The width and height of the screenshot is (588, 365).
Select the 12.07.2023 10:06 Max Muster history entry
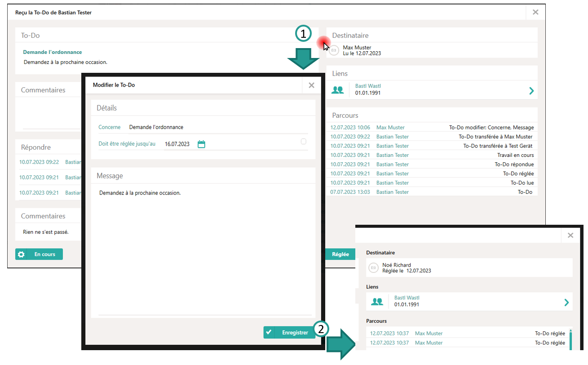tap(432, 128)
